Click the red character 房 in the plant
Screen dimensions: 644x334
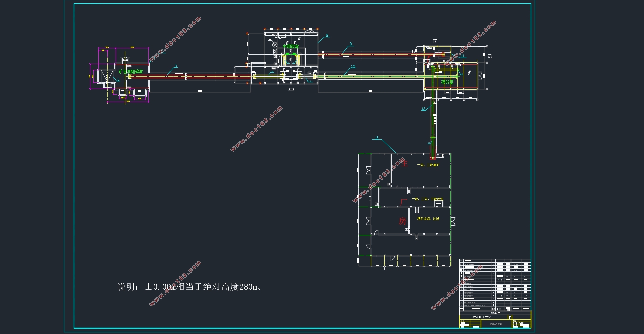403,221
